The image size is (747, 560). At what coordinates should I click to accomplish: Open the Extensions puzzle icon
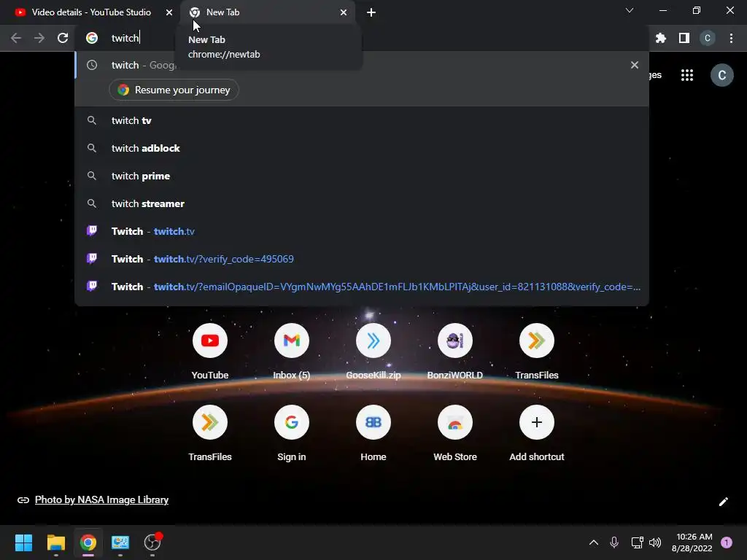click(x=661, y=38)
